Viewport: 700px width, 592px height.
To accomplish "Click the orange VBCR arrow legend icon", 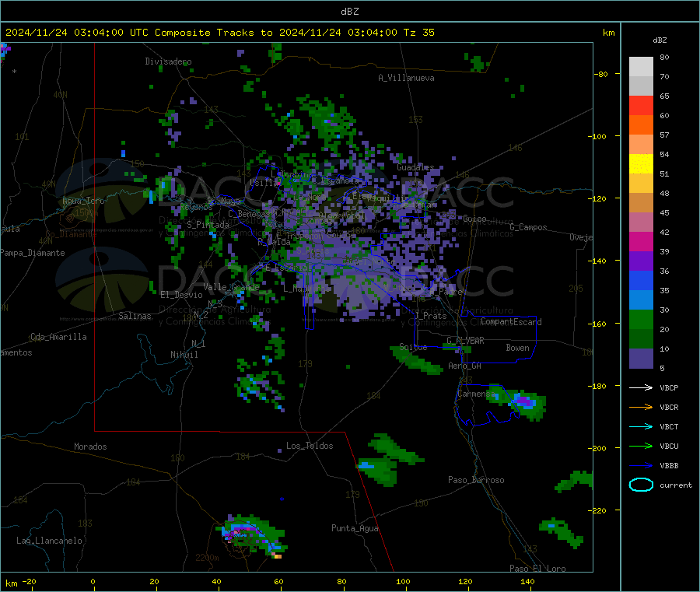I will point(641,407).
